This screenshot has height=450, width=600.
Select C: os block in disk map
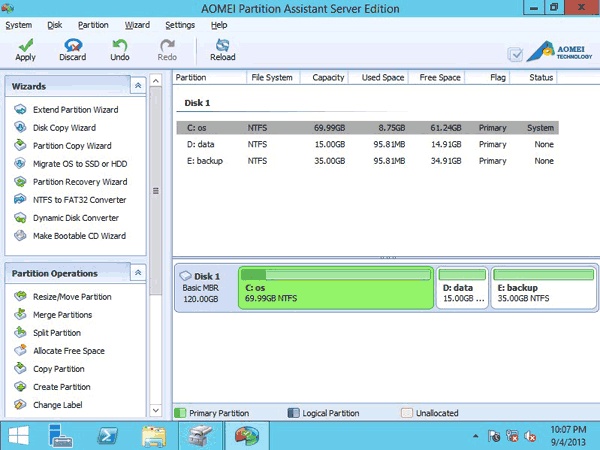click(336, 287)
